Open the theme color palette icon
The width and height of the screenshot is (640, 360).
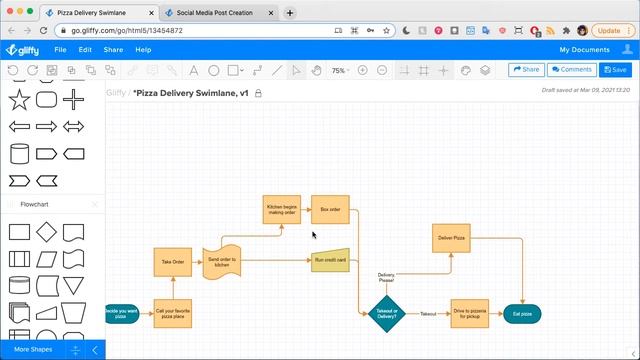pyautogui.click(x=465, y=70)
